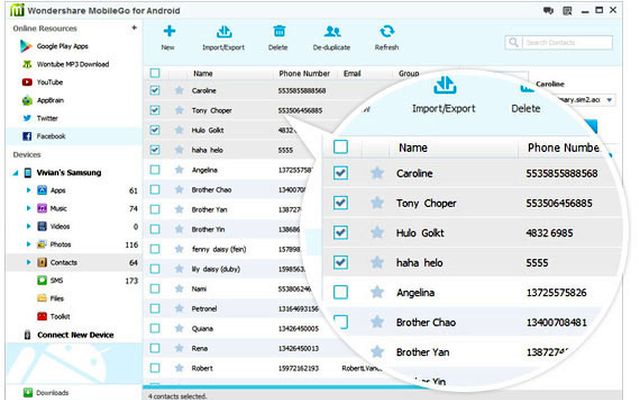
Task: Check the Brother Yin checkbox
Action: (155, 229)
